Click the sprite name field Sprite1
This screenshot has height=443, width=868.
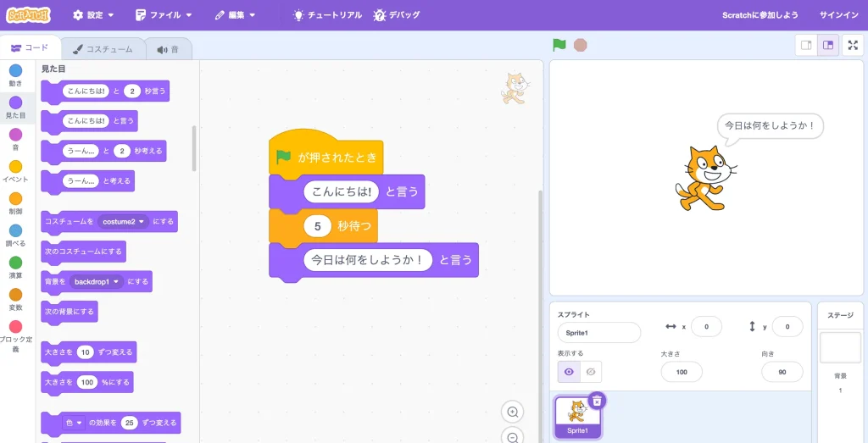599,332
